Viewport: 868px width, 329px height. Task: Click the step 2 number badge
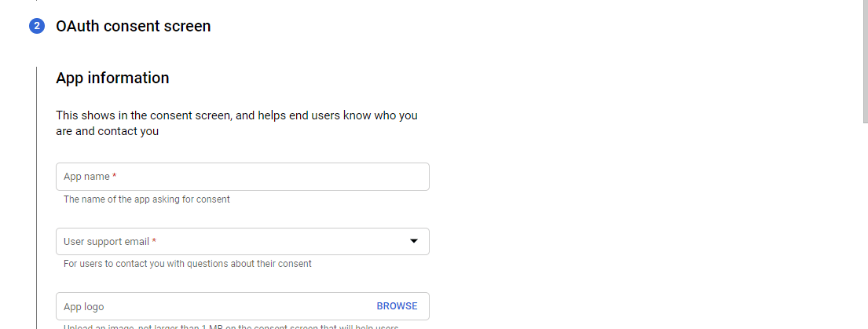click(x=37, y=27)
